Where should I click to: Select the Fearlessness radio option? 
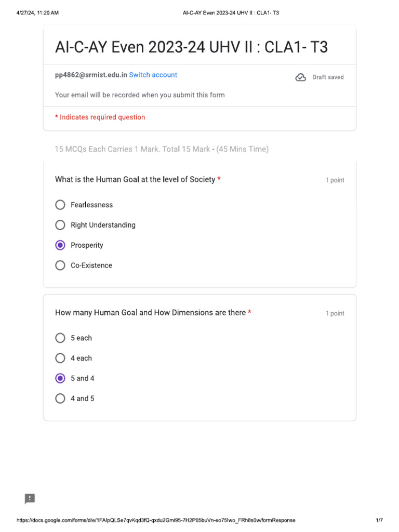point(60,205)
